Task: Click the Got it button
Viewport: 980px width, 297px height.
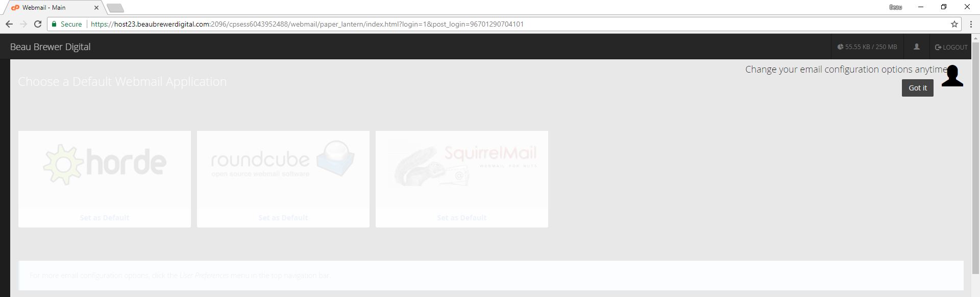Action: [x=917, y=88]
